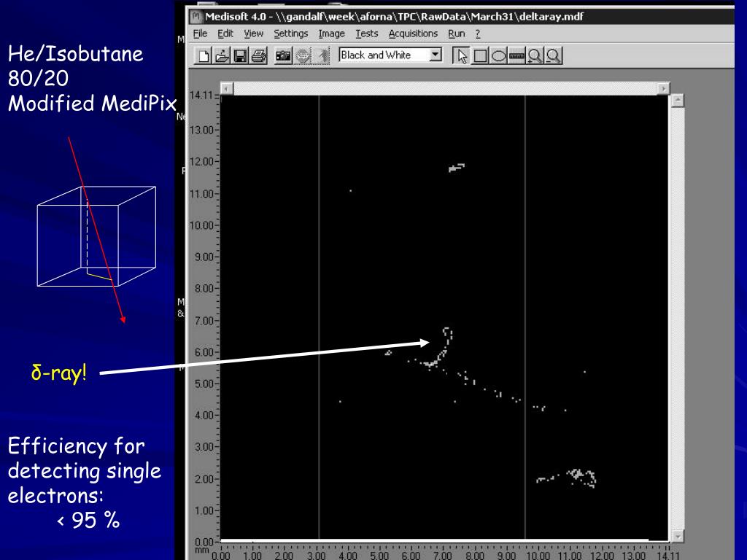
Task: Select the rectangle selection tool
Action: coord(480,55)
